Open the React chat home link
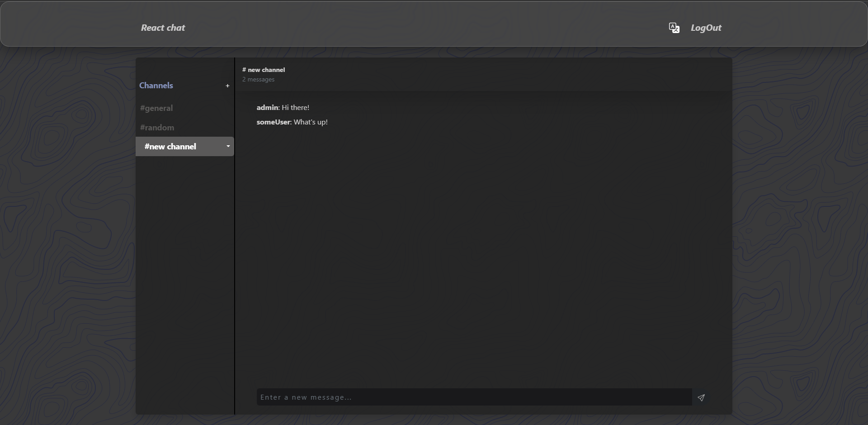The height and width of the screenshot is (425, 868). 163,28
